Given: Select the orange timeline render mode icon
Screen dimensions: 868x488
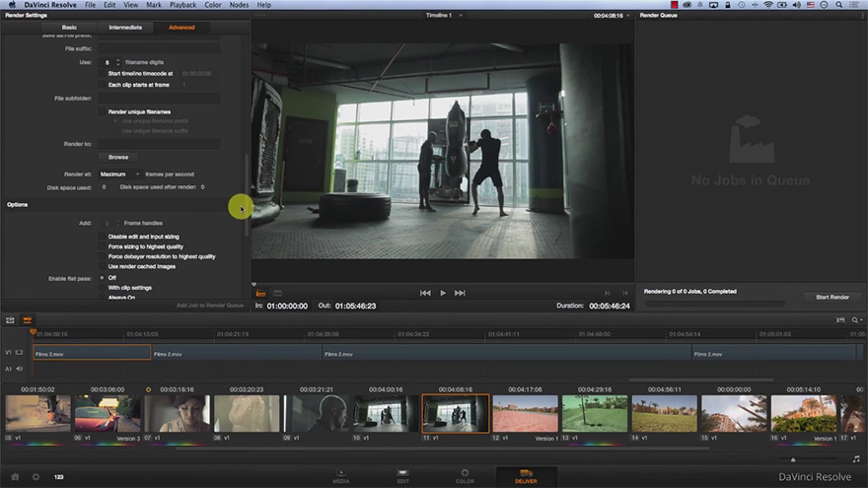Looking at the screenshot, I should tap(260, 293).
